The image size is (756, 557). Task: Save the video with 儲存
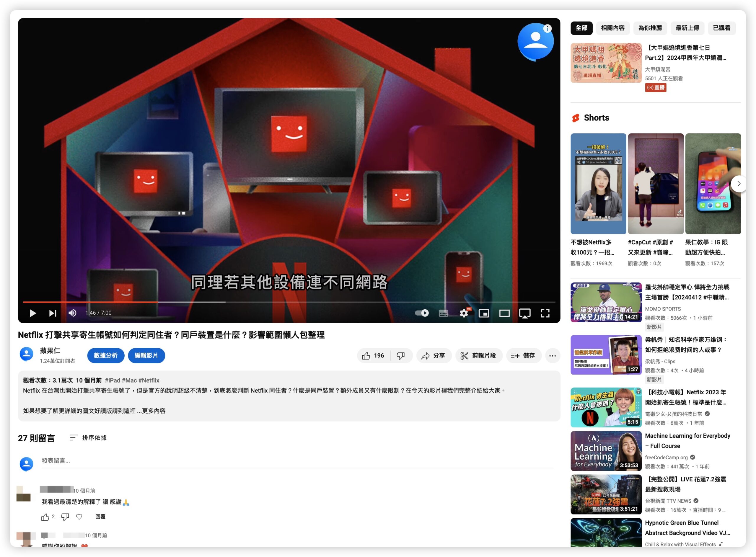(523, 355)
